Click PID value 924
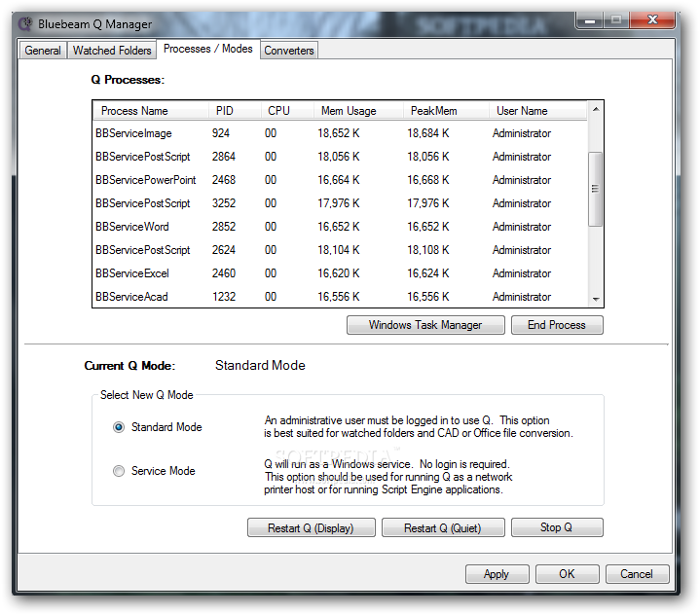Image resolution: width=700 pixels, height=615 pixels. 221,133
